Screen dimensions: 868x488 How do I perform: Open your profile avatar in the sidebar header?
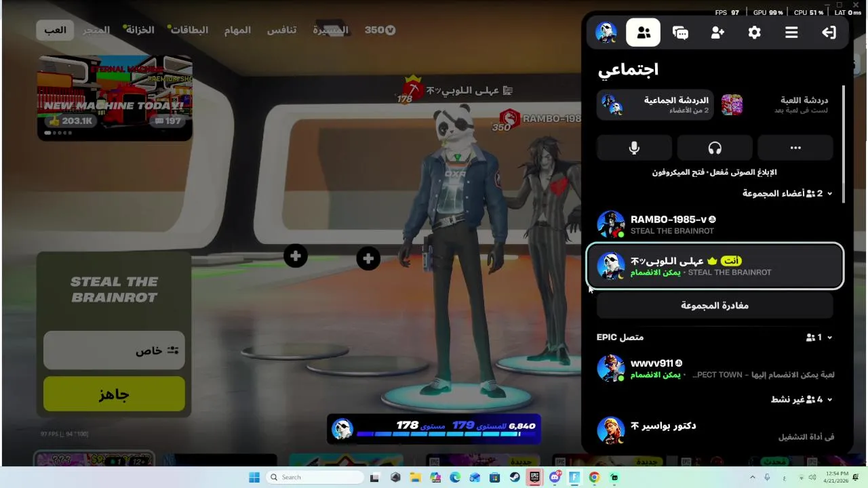pyautogui.click(x=606, y=33)
